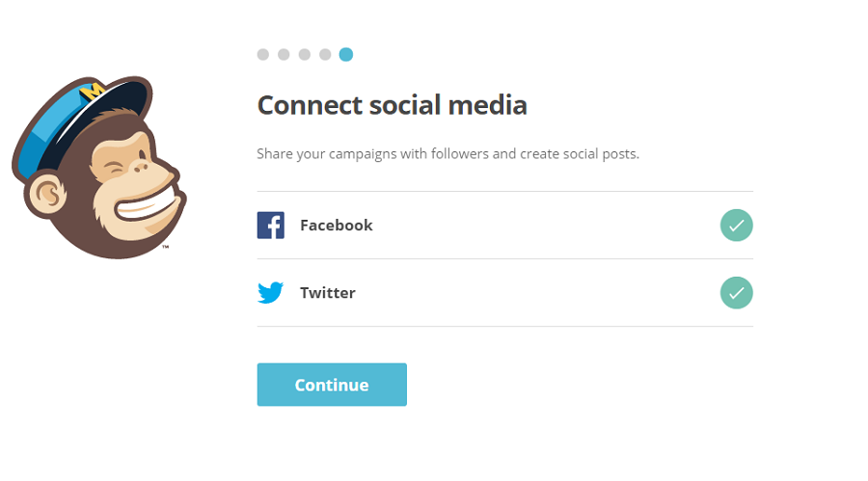Viewport: 868px width, 481px height.
Task: Click the TM trademark symbol beside the logo
Action: 166,247
